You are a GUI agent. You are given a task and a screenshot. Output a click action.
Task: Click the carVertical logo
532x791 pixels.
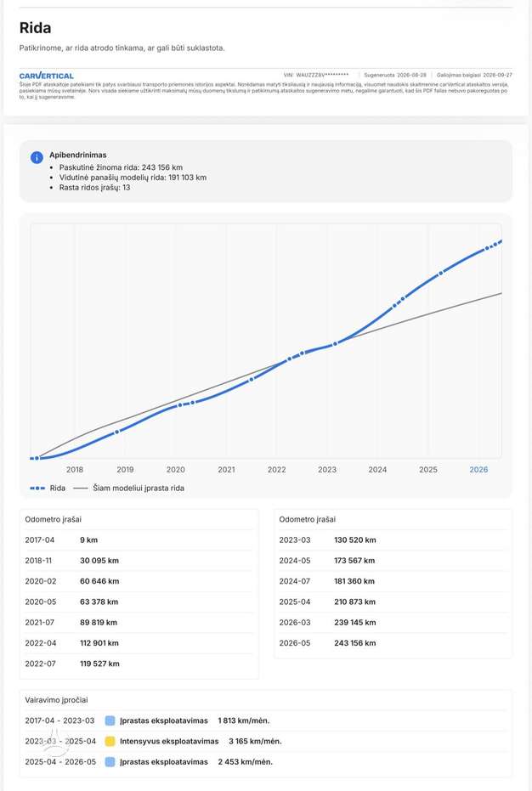tap(47, 76)
